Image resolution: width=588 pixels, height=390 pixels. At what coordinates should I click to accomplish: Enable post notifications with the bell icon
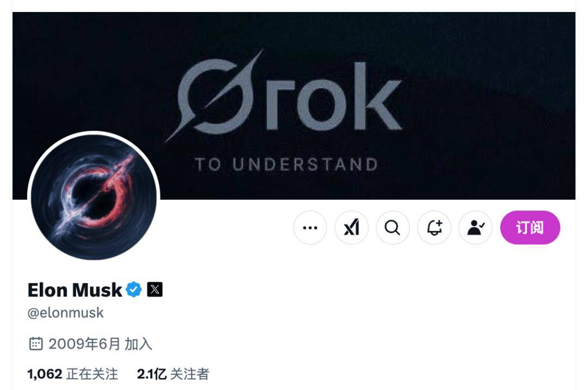point(434,227)
